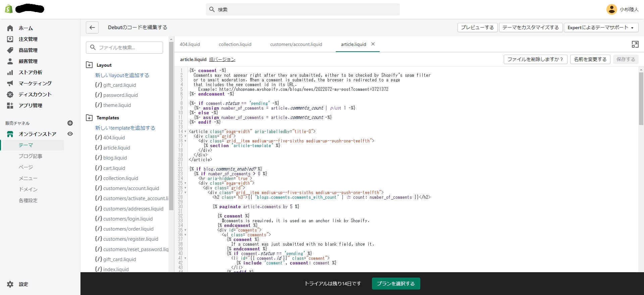The width and height of the screenshot is (644, 295).
Task: Open Expertによるテーマサポート dropdown
Action: point(600,27)
